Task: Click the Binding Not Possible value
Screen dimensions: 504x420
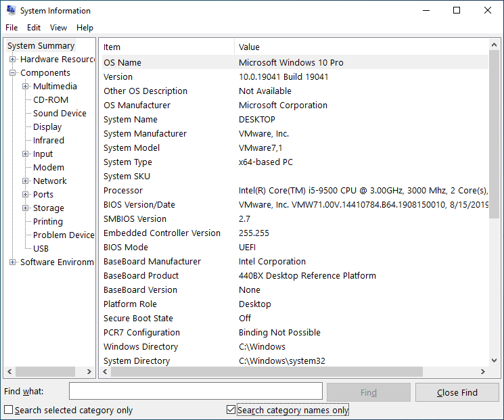Action: coord(279,332)
